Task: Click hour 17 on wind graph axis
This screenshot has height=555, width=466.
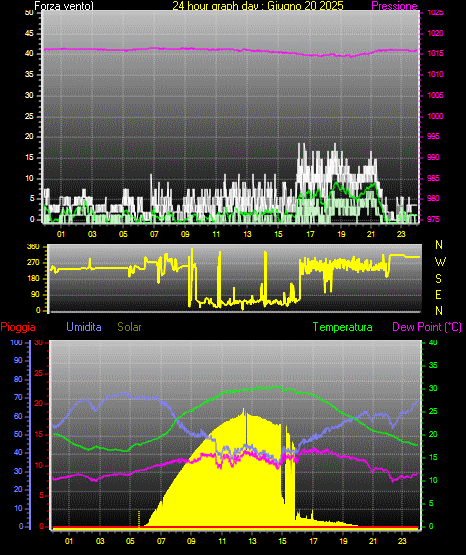Action: (310, 234)
